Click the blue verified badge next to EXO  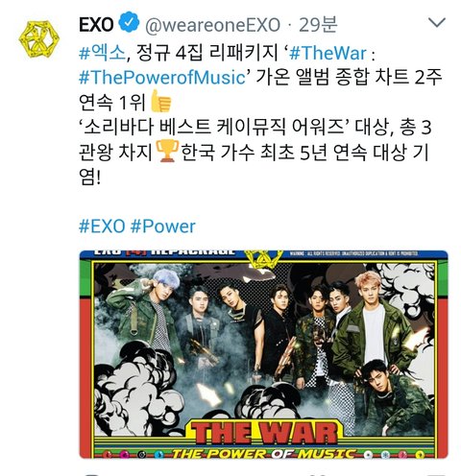(x=129, y=22)
